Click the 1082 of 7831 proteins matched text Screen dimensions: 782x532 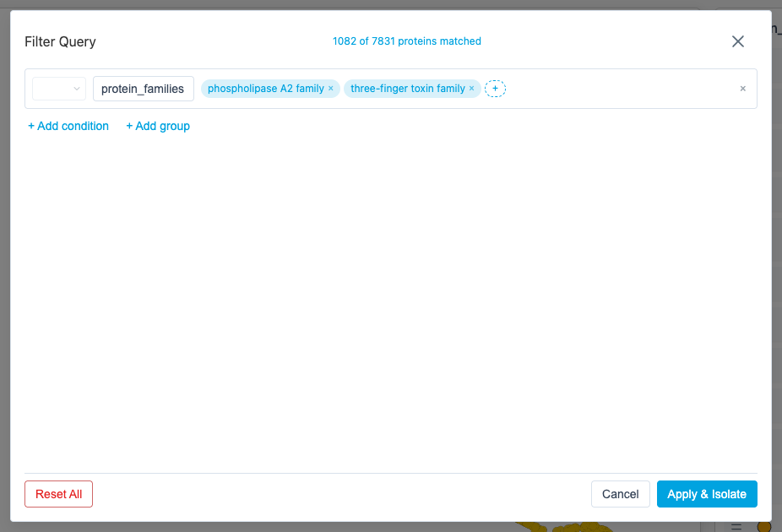pos(406,41)
